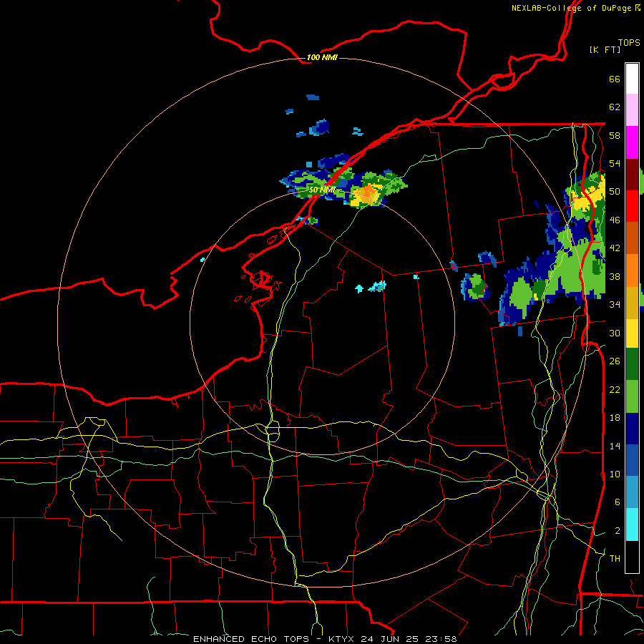The height and width of the screenshot is (644, 644).
Task: Click the TH label on the legend
Action: pyautogui.click(x=615, y=559)
